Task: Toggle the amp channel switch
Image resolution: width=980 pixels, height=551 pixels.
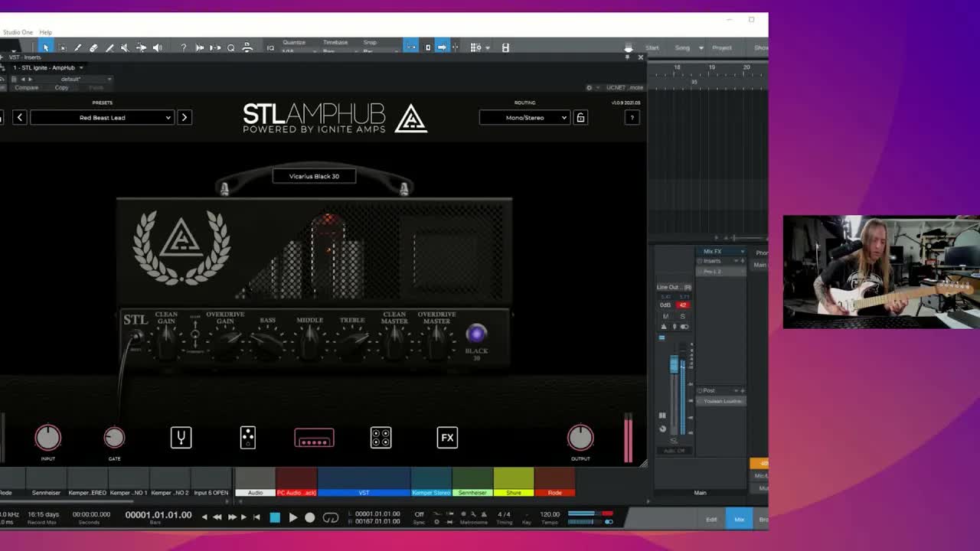Action: click(x=195, y=334)
